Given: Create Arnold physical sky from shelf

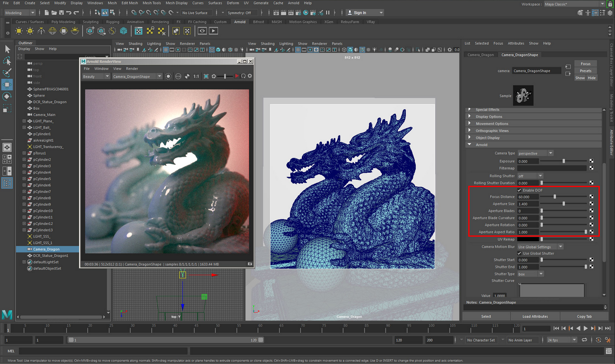Looking at the screenshot, I should pos(75,31).
